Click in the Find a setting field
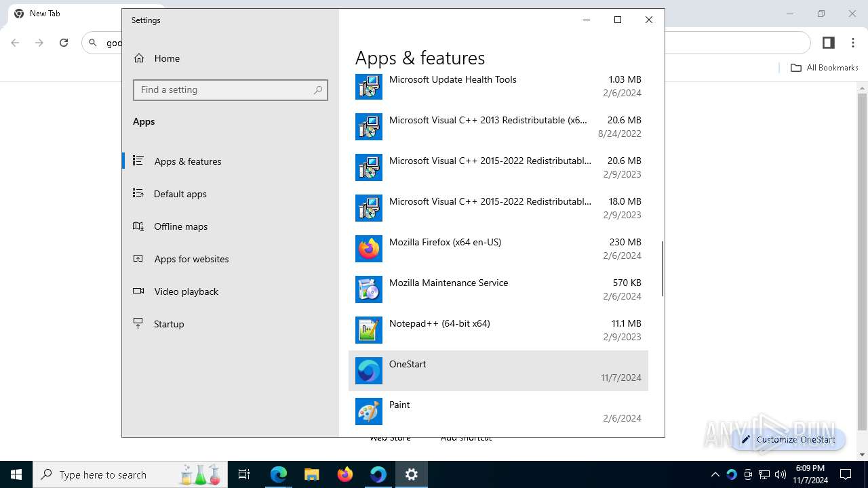The image size is (868, 488). coord(231,90)
